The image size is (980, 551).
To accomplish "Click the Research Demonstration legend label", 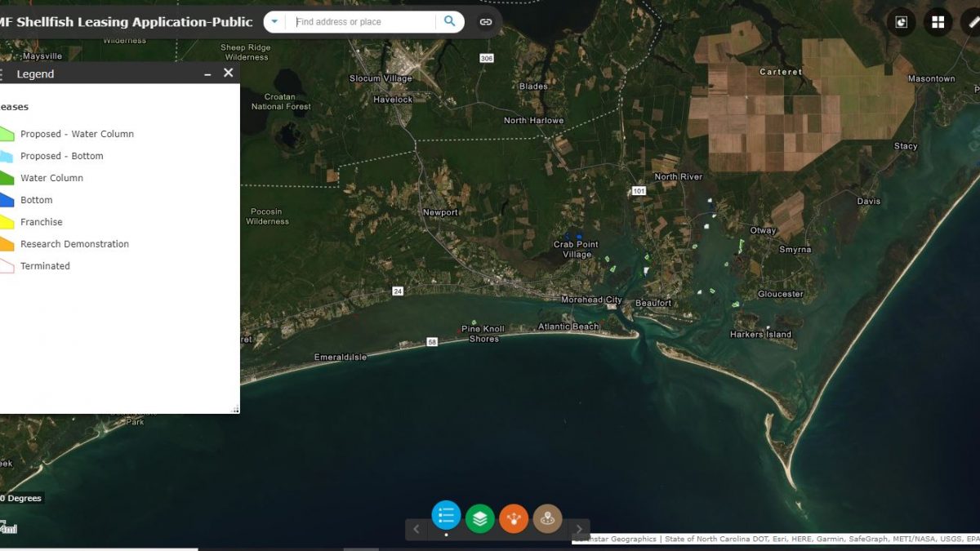I will (74, 244).
